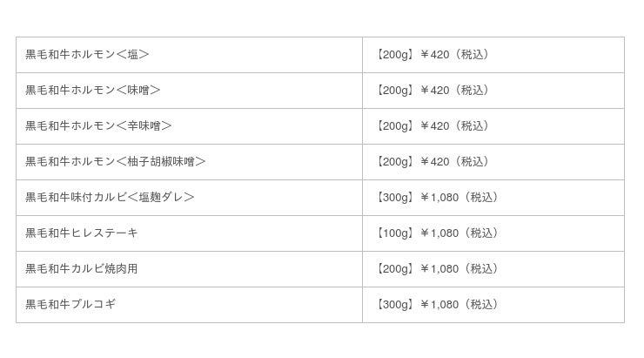This screenshot has width=644, height=358.
Task: Select 黒毛和牛ホルモン＜柚子胡椒味噌＞ in the table
Action: point(115,162)
